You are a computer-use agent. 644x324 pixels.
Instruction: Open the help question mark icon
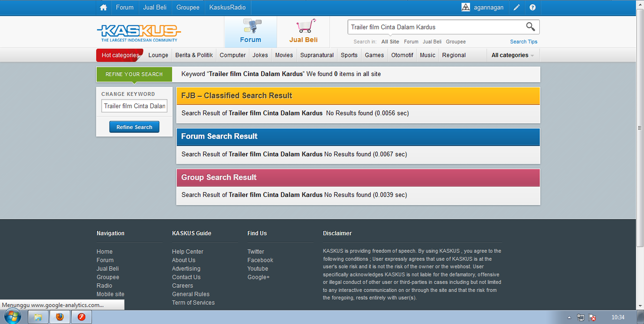[x=532, y=8]
